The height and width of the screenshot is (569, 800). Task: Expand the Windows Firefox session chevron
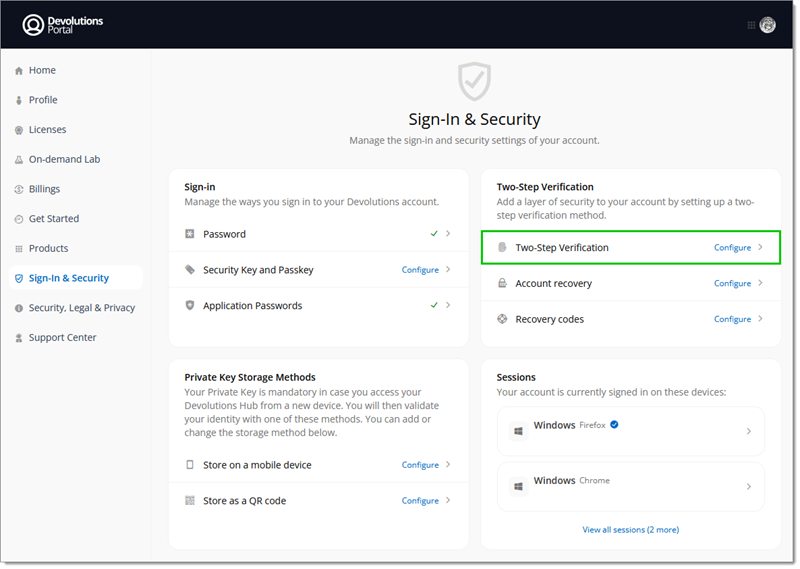tap(748, 432)
